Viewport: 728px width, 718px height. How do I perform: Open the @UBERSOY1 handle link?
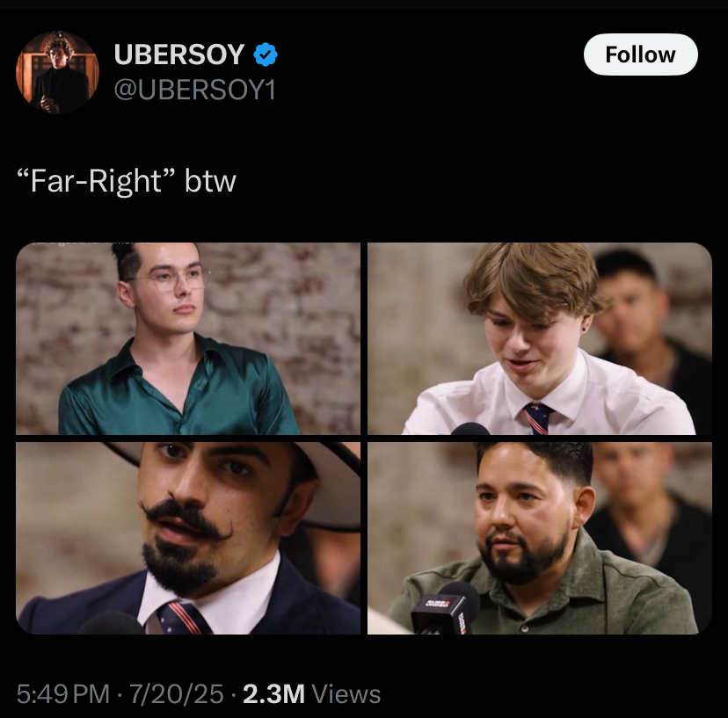pos(195,90)
